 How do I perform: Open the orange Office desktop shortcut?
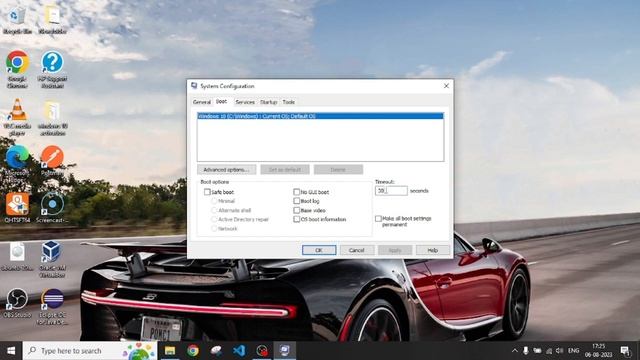click(x=17, y=207)
